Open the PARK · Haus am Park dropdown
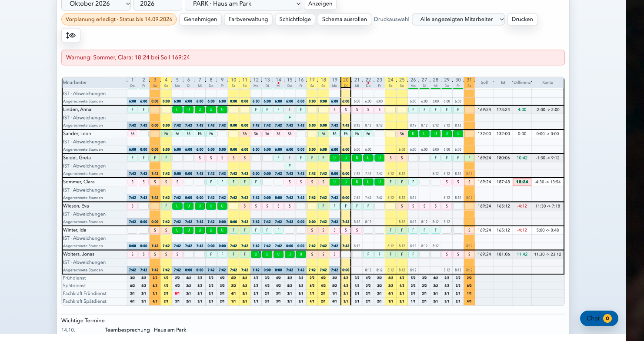644x341 pixels. pyautogui.click(x=243, y=3)
